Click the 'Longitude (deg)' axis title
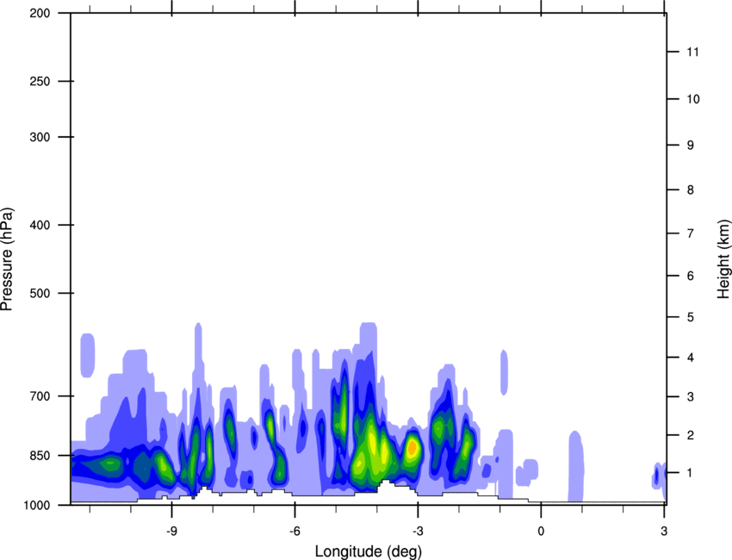 point(369,551)
